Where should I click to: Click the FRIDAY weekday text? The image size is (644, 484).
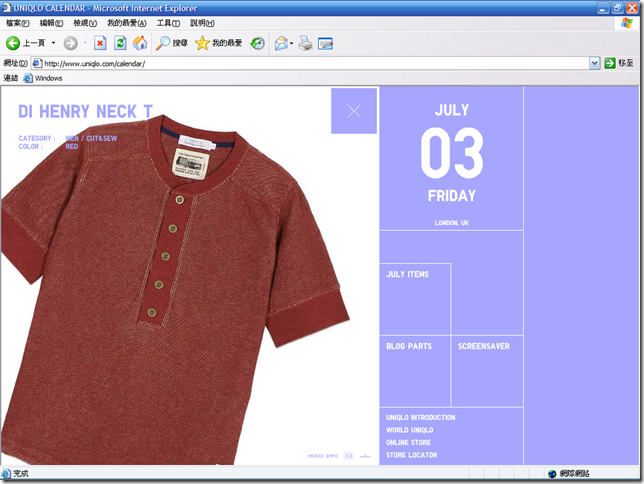(452, 196)
